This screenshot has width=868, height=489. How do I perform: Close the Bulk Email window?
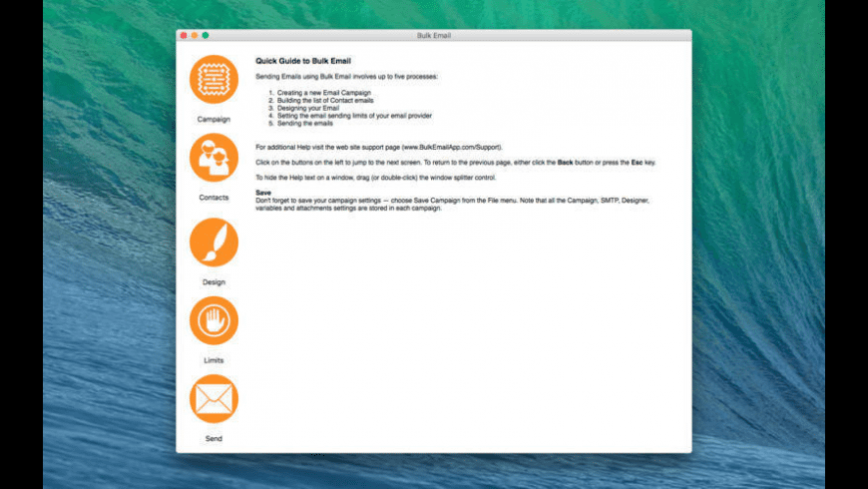point(184,36)
